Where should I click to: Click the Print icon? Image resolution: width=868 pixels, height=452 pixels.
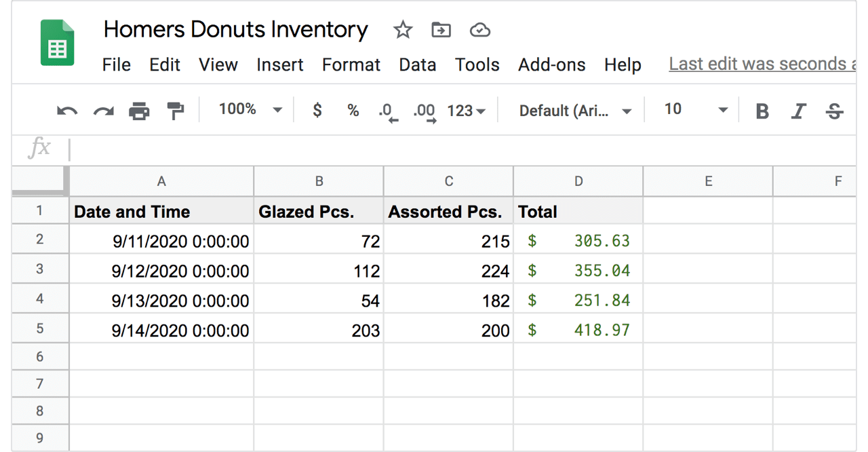coord(139,111)
